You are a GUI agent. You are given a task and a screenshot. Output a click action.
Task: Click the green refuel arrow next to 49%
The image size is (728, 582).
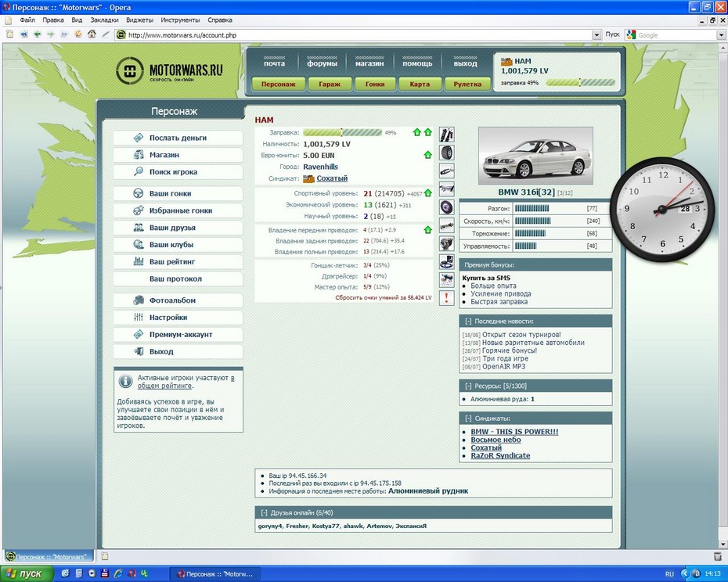(417, 132)
